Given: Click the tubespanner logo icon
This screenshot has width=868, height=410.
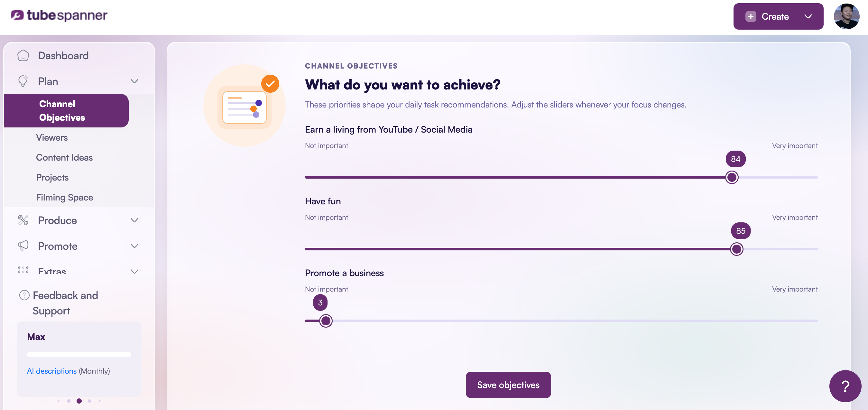Looking at the screenshot, I should [x=17, y=15].
